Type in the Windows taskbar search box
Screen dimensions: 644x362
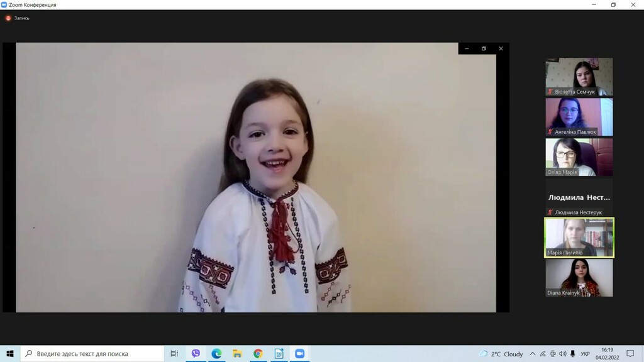coord(94,354)
